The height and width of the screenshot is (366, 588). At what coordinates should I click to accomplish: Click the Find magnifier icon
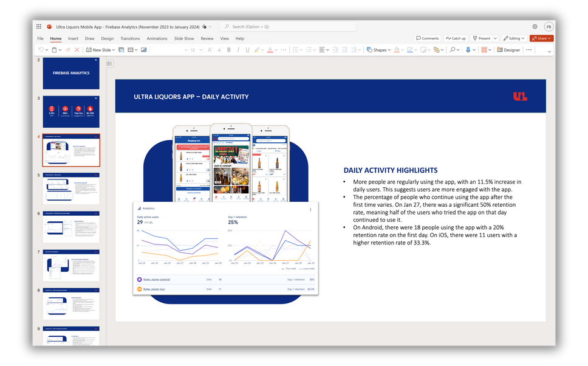tap(453, 50)
